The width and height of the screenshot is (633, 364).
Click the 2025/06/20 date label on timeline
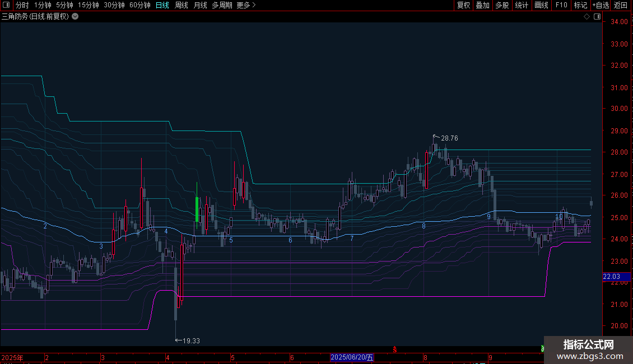click(x=351, y=357)
